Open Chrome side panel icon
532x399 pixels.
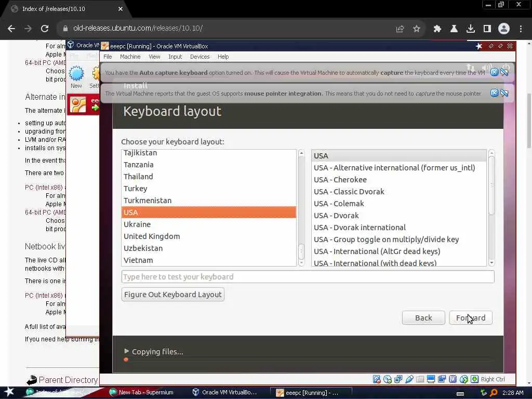pyautogui.click(x=487, y=29)
